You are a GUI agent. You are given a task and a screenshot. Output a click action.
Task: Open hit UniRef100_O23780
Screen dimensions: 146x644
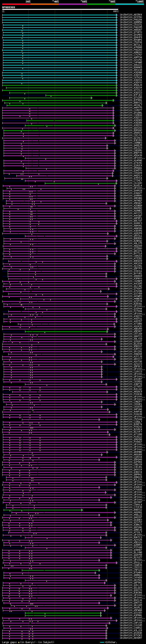(x=131, y=17)
